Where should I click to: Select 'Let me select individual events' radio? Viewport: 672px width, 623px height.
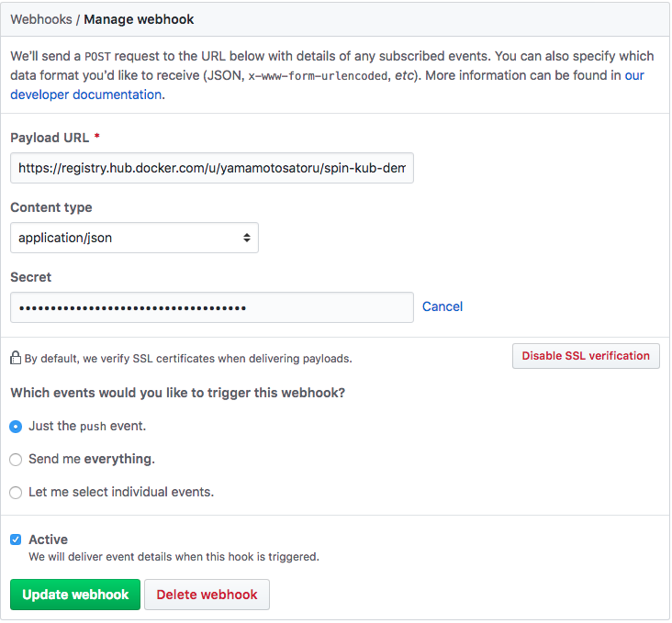click(x=16, y=493)
